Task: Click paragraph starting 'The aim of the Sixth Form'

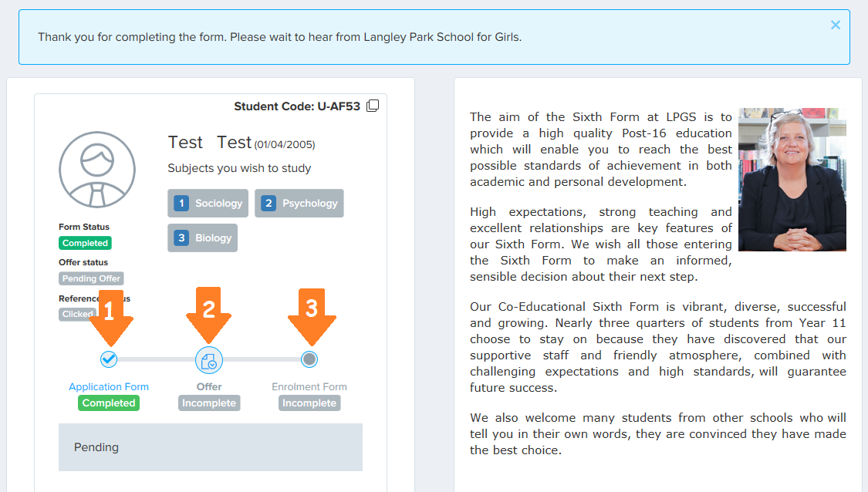Action: (x=600, y=150)
